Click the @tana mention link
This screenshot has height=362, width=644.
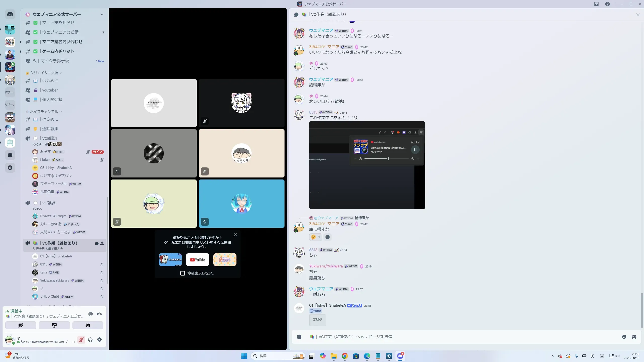point(315,311)
